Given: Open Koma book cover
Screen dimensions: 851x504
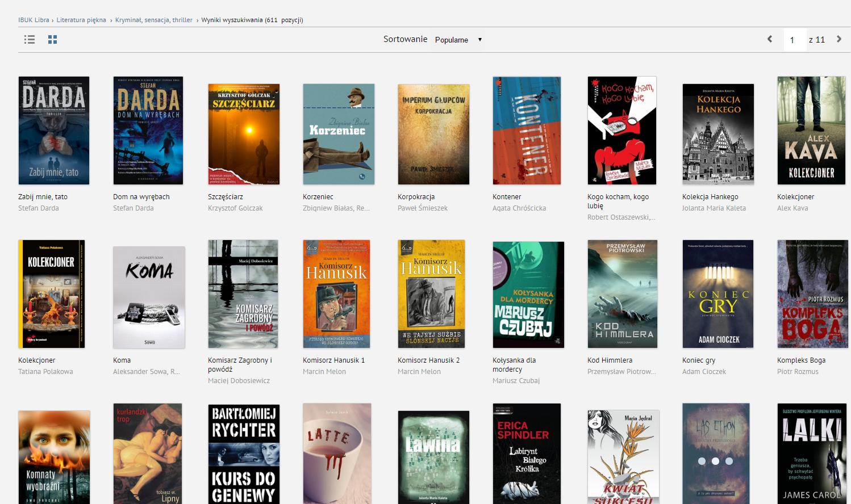Looking at the screenshot, I should [149, 297].
